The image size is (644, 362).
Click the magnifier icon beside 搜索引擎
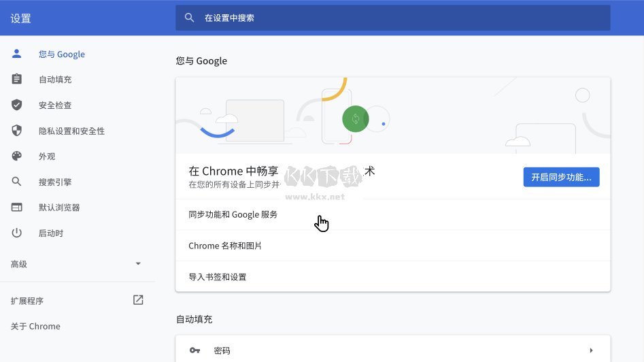[x=17, y=182]
